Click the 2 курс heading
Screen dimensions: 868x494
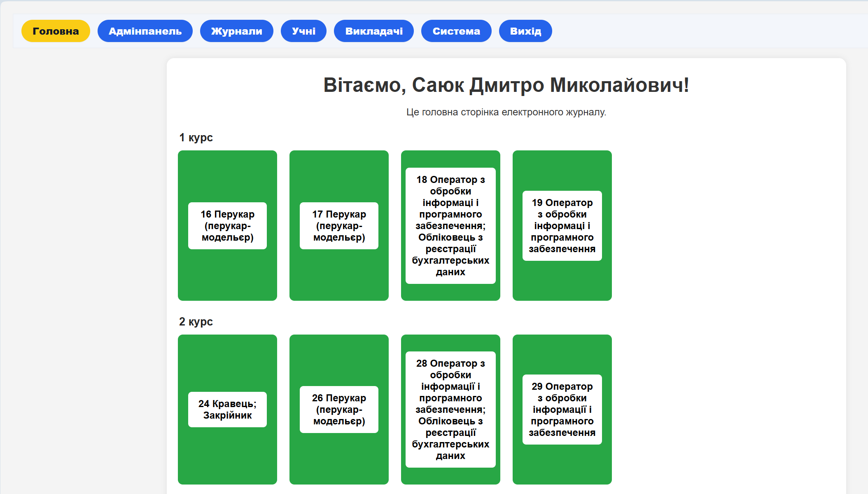pos(196,322)
